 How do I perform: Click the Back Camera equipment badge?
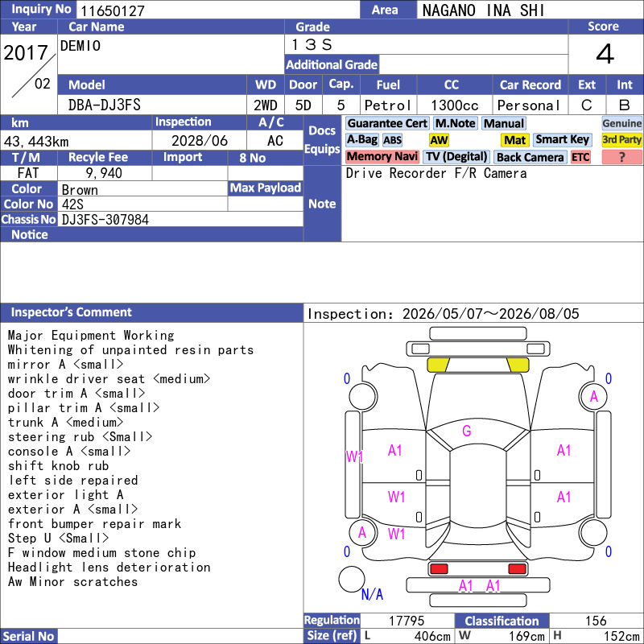pos(530,157)
